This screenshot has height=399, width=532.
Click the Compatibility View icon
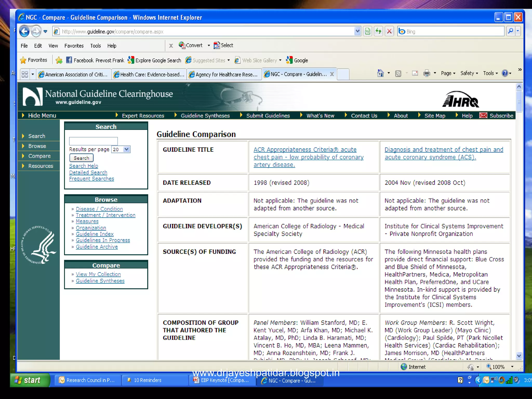368,31
